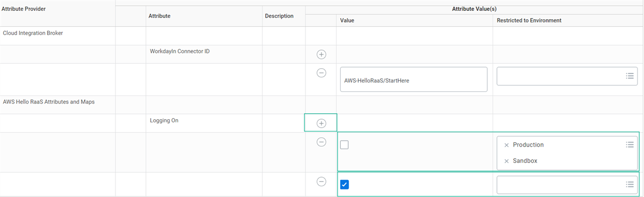
Task: Add a value row for Logging On
Action: [x=321, y=123]
